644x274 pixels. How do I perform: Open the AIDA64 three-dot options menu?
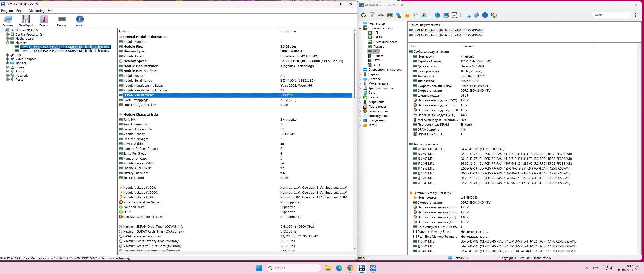pos(636,15)
